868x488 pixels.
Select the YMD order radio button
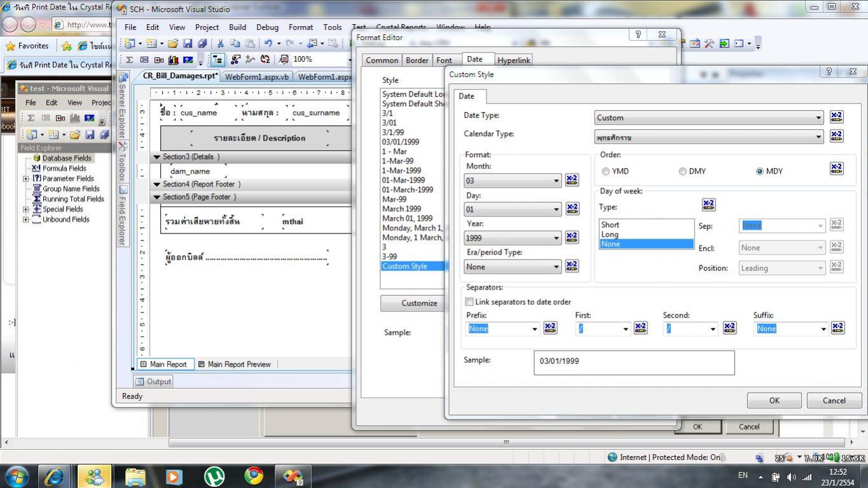606,171
